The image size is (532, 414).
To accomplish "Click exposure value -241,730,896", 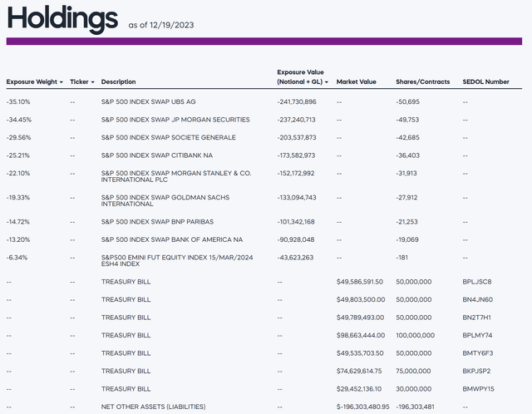I will click(x=297, y=101).
